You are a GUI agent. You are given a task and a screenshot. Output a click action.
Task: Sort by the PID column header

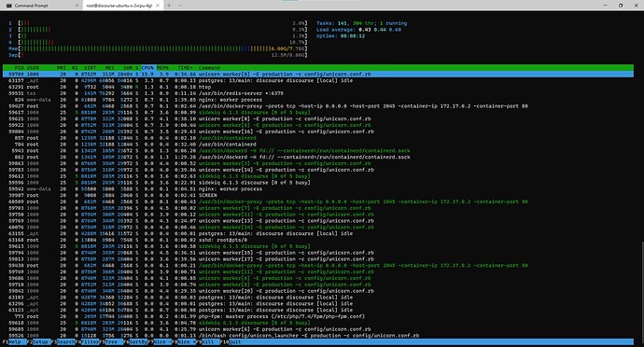point(19,68)
